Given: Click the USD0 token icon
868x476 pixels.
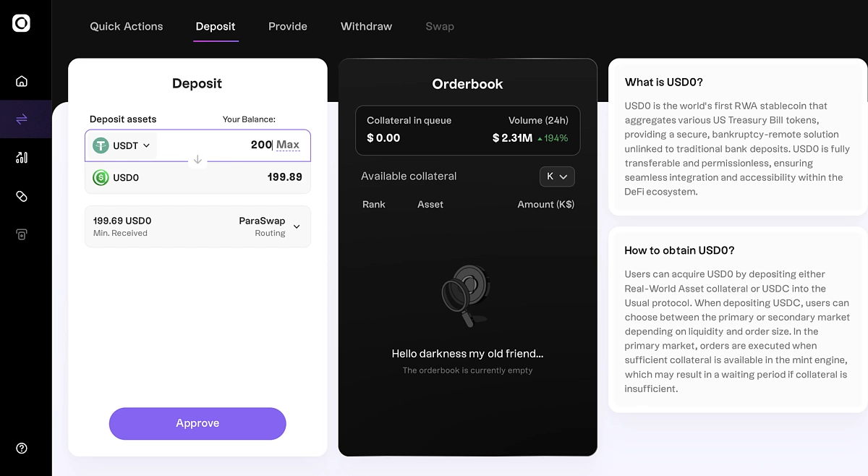Looking at the screenshot, I should tap(101, 177).
